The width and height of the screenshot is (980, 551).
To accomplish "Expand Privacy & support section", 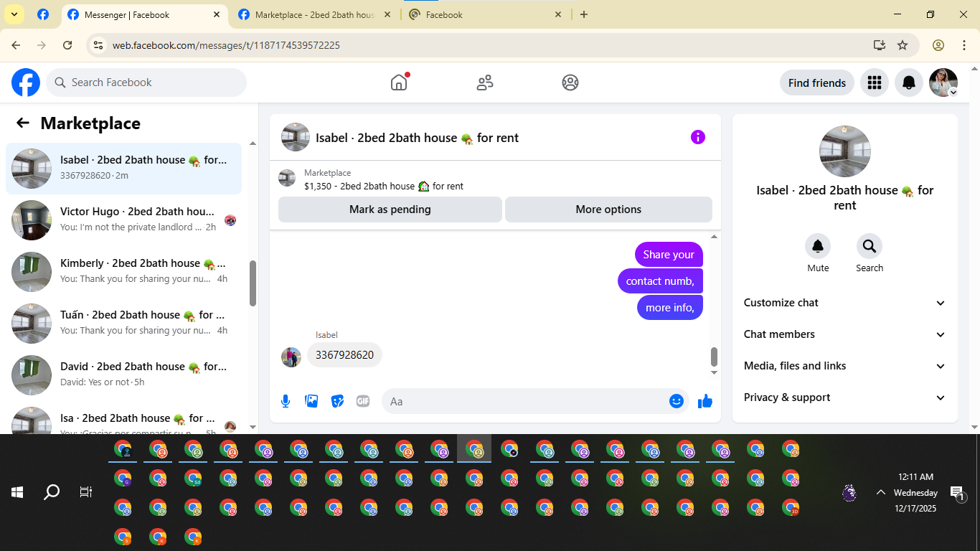I will click(845, 397).
